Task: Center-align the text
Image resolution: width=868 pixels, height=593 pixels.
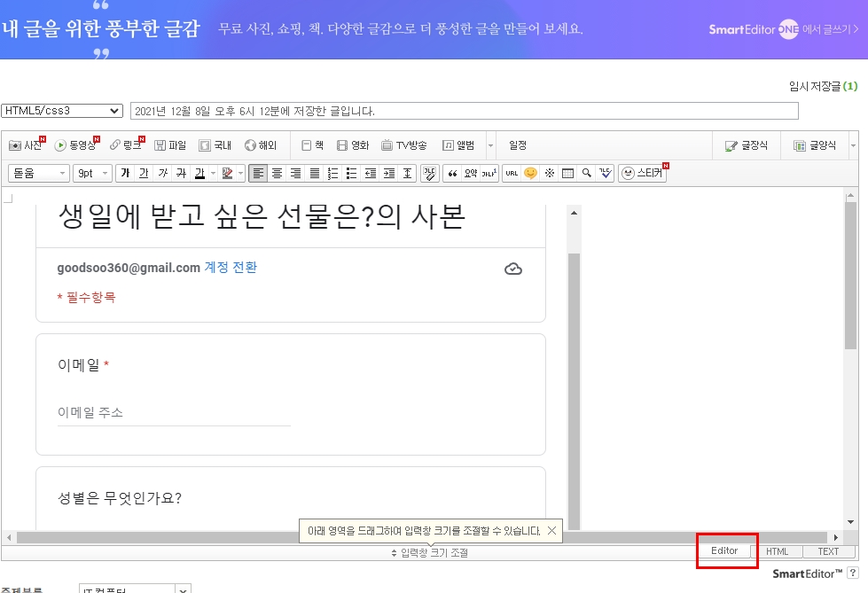Action: click(277, 174)
